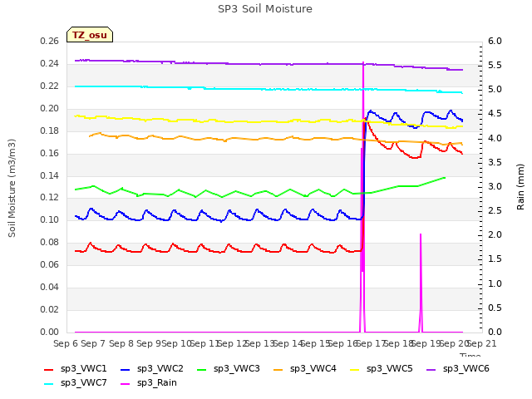
Task: Click the SP3 Soil Moisture chart title
Action: (x=265, y=9)
